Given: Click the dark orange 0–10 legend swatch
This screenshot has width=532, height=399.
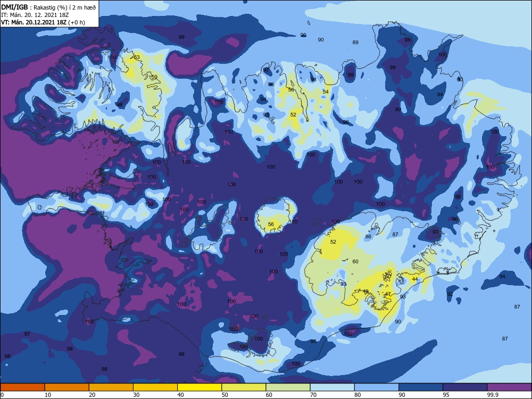Looking at the screenshot, I should [22, 387].
